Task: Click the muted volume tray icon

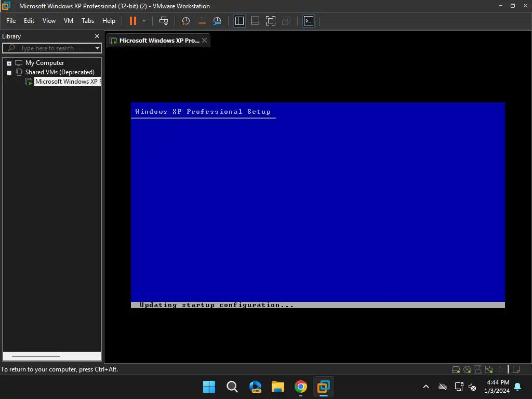Action: (x=472, y=387)
